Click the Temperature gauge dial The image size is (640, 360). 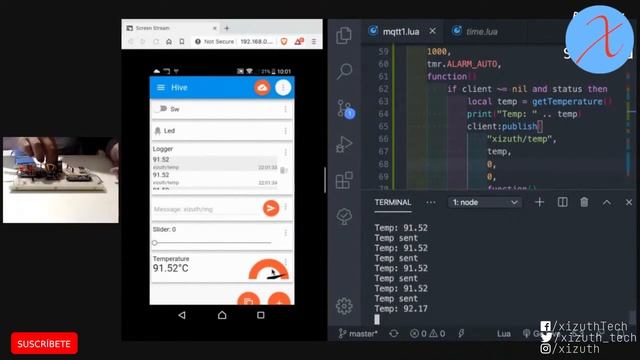point(269,270)
